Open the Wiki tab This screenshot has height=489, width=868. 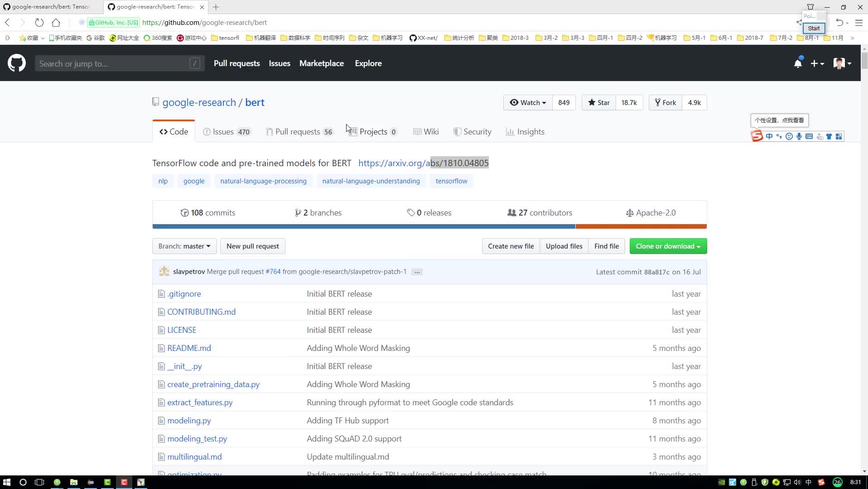pos(426,132)
